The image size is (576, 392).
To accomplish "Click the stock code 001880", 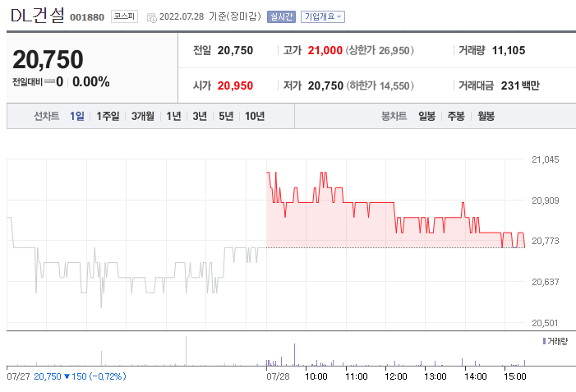I will tap(87, 17).
